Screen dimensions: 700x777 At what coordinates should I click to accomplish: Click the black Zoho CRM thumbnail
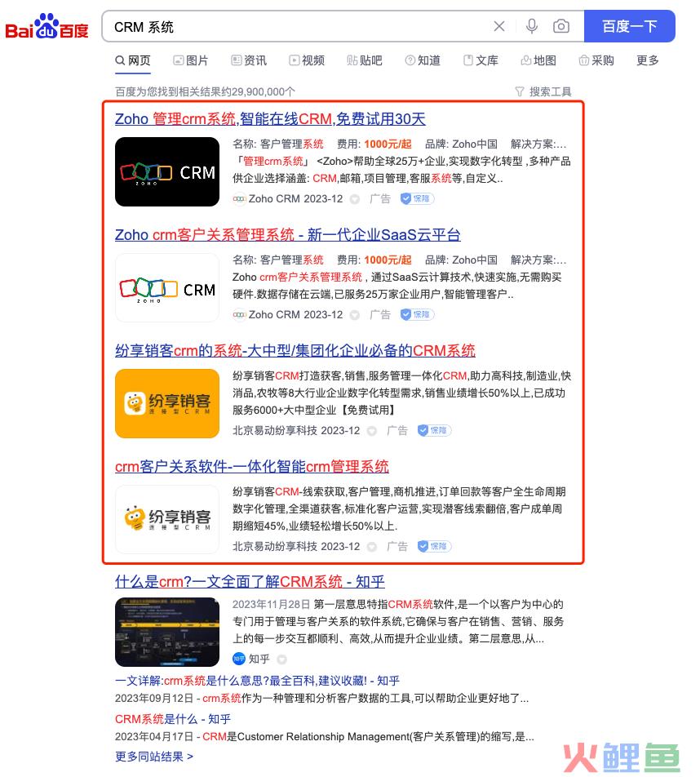167,172
